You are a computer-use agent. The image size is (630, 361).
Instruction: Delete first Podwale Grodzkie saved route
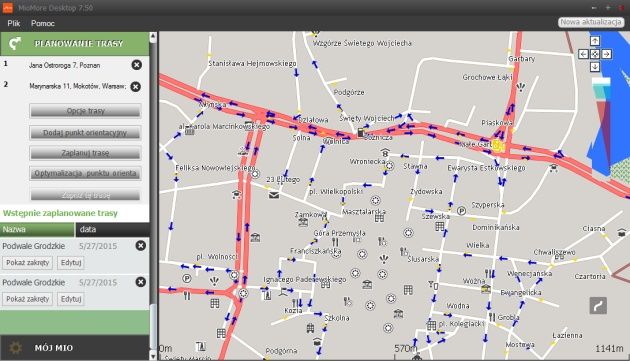pyautogui.click(x=141, y=246)
